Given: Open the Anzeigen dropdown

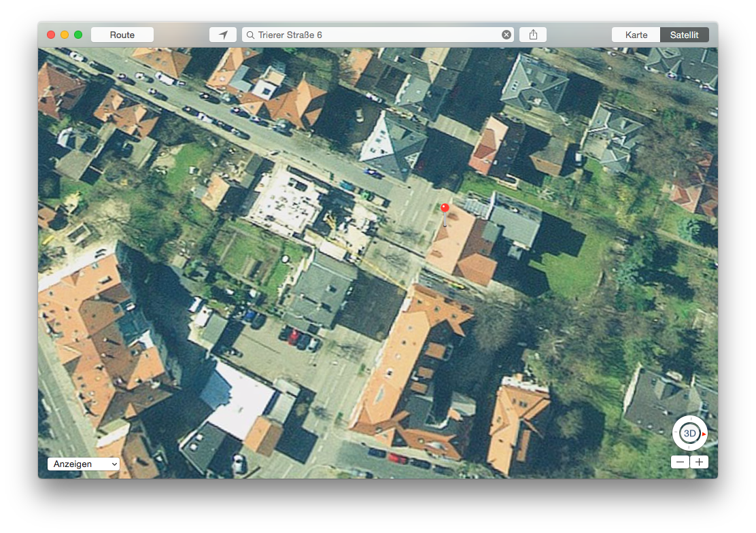Looking at the screenshot, I should click(84, 464).
